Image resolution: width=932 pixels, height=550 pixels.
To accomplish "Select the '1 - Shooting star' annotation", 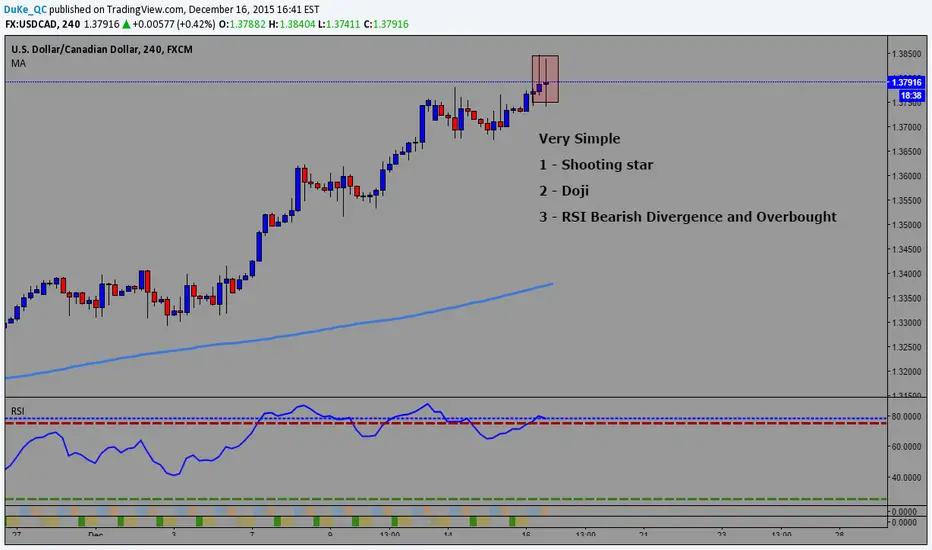I will click(x=596, y=165).
